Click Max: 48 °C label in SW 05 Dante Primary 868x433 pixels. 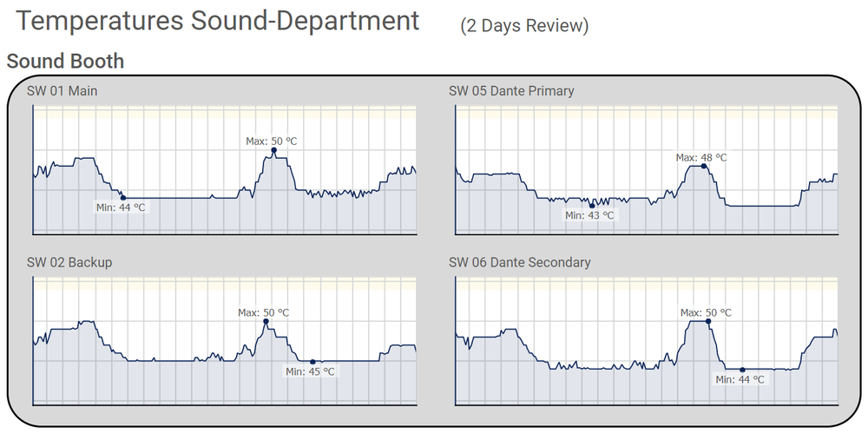point(701,157)
